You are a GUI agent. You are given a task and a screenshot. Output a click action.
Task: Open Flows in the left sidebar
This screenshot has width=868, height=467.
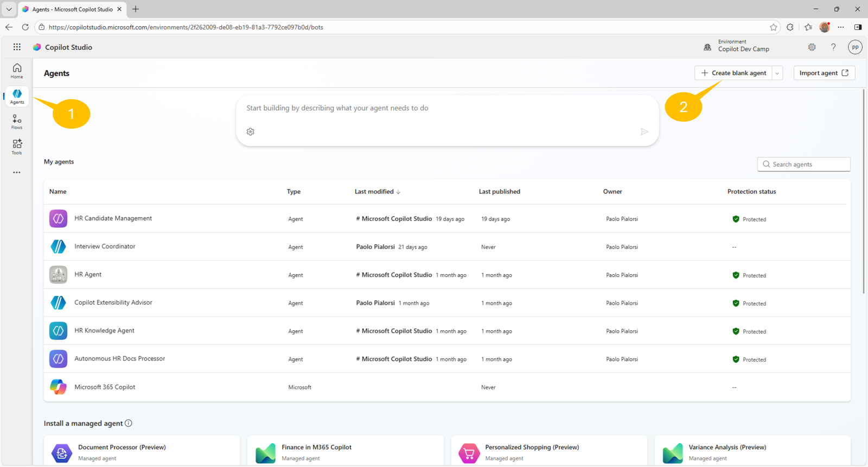[x=17, y=122]
